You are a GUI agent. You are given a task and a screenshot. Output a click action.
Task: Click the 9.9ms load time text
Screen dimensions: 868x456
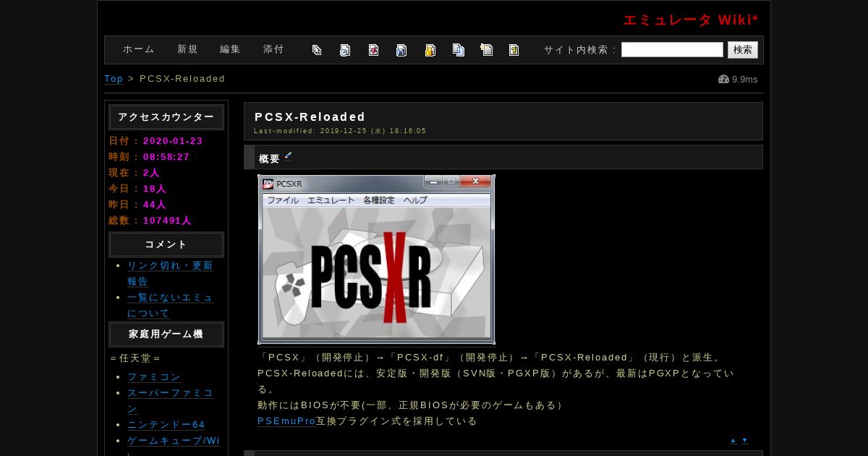click(x=744, y=79)
